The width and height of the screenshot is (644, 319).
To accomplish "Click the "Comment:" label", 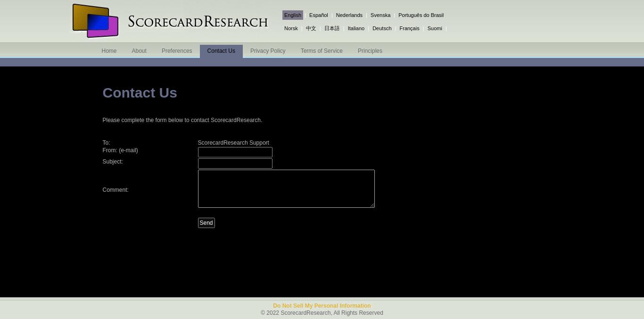I will pos(116,190).
